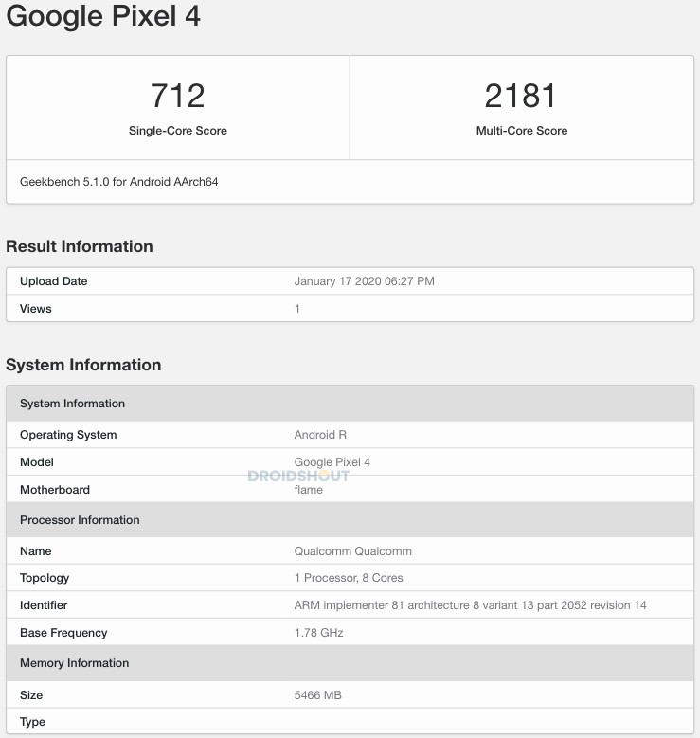Select the 712 single-core score number

(178, 96)
